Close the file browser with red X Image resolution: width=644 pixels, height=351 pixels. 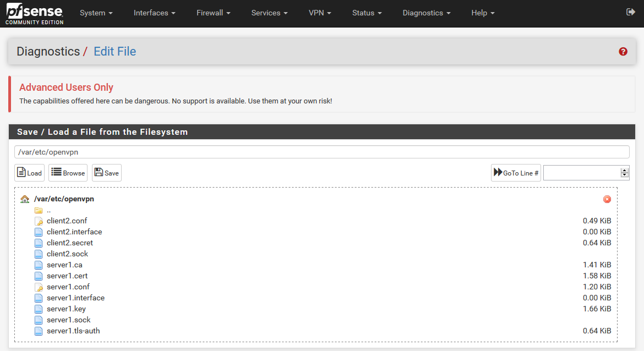pos(607,199)
